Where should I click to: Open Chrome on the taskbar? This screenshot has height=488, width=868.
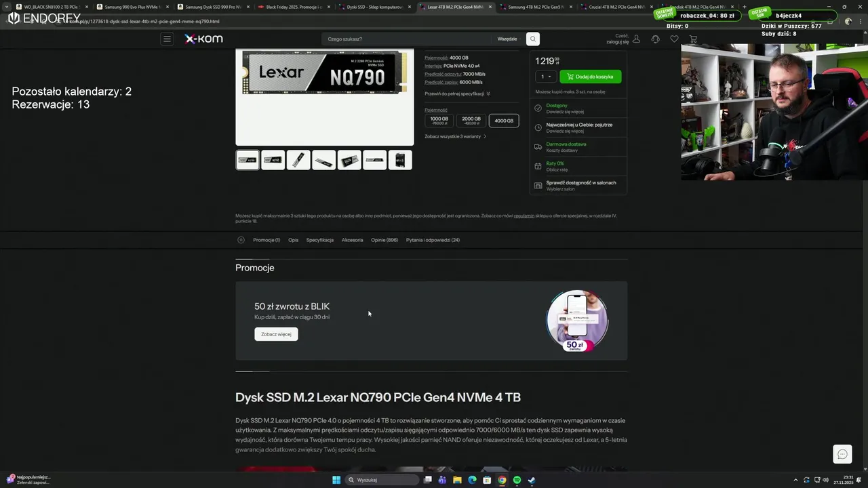click(x=502, y=480)
